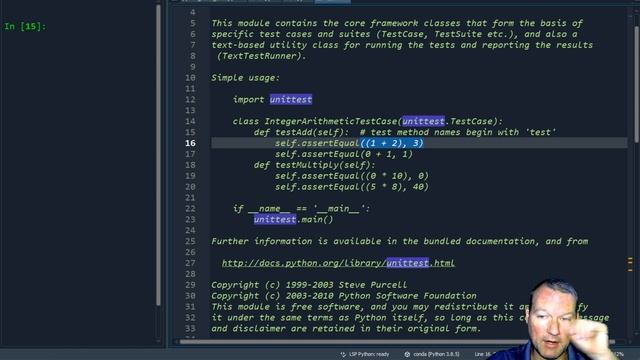640x360 pixels.
Task: Click '(TextTestRunner).' on line 8
Action: [261, 56]
